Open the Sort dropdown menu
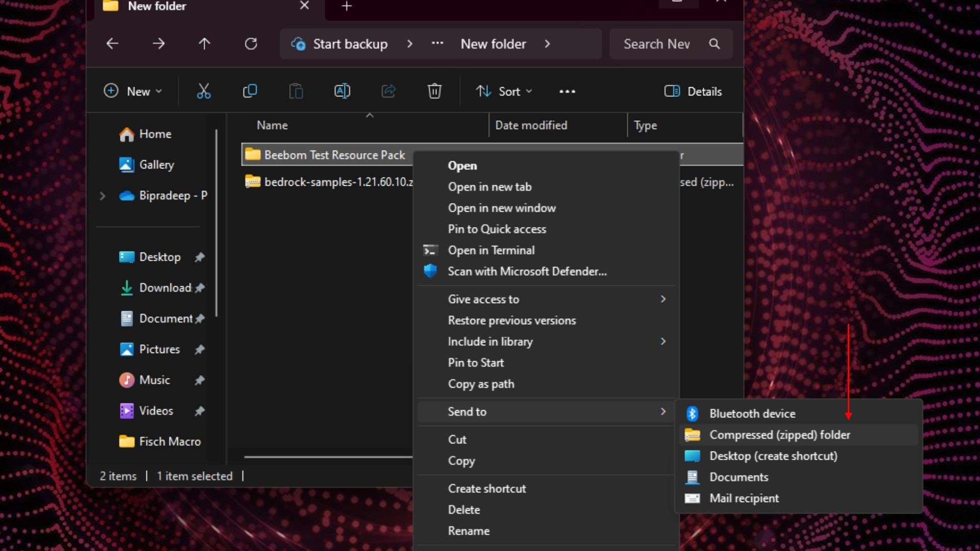Screen dimensions: 980x551 pos(504,91)
